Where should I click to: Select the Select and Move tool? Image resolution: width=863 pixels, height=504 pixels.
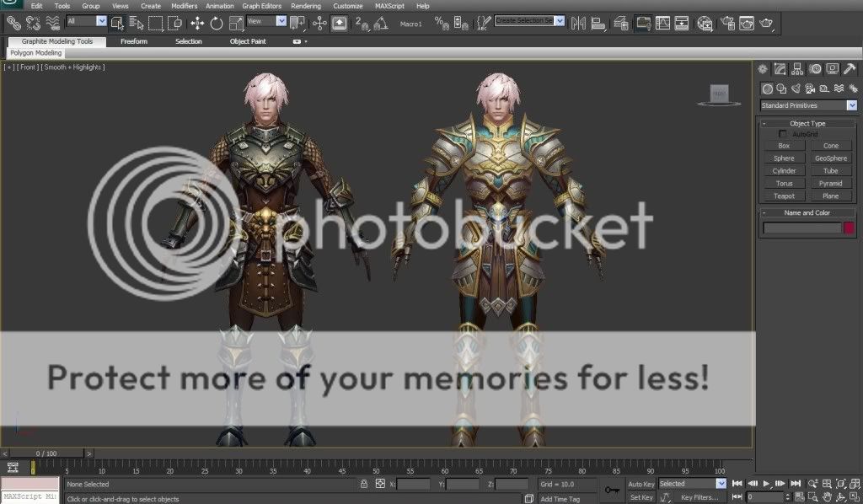tap(197, 23)
